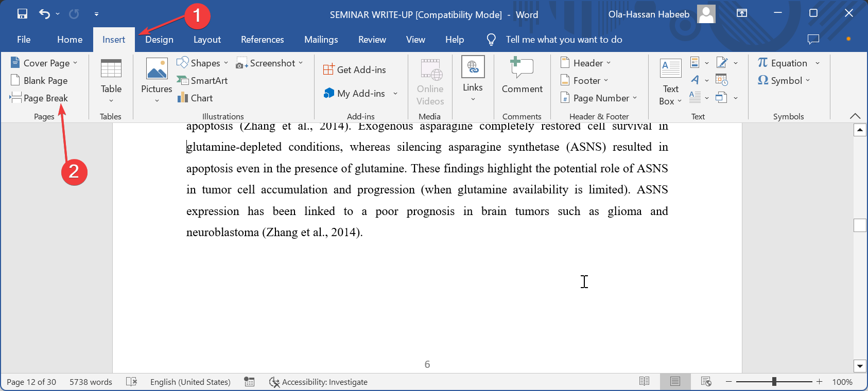Screen dimensions: 868x391
Task: Go to the References tab
Action: (x=263, y=40)
